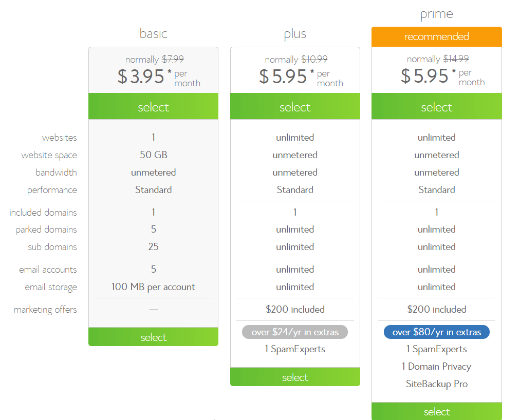Click the basic plan heading
The height and width of the screenshot is (420, 520).
(153, 33)
